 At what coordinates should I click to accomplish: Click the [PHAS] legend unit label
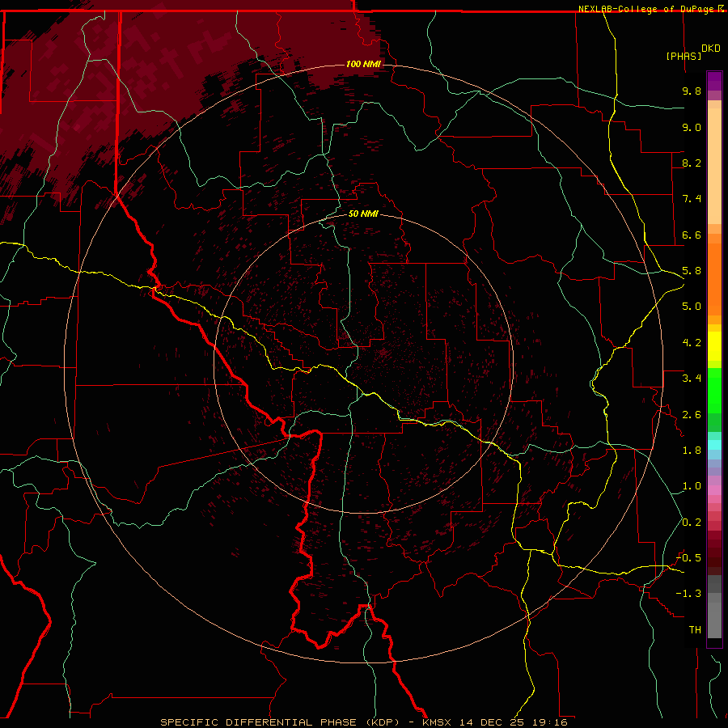coord(684,56)
